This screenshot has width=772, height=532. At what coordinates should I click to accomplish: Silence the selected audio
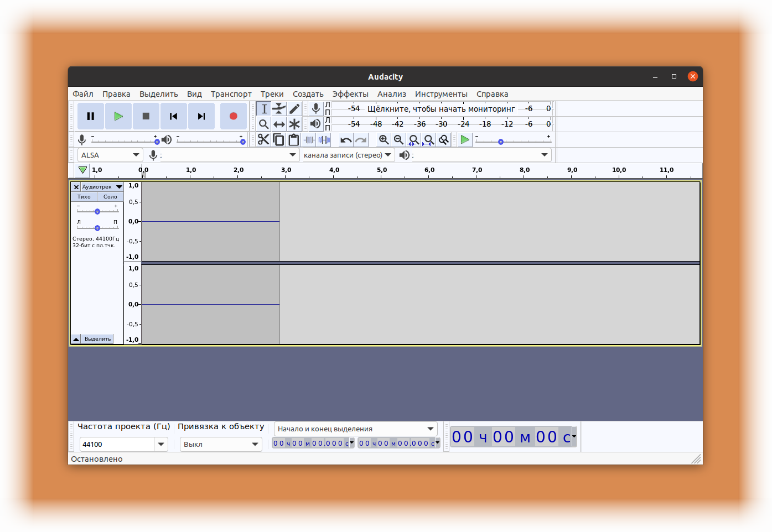tap(324, 140)
